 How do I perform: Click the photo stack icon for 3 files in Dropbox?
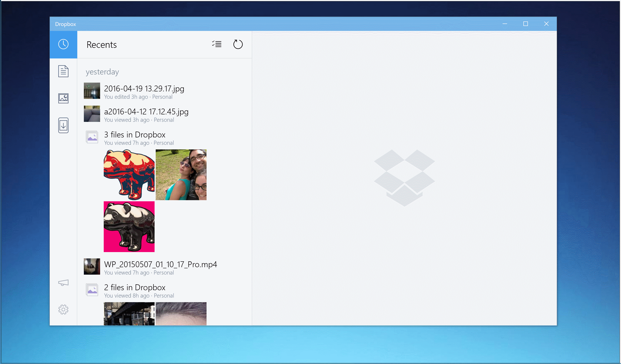[92, 137]
